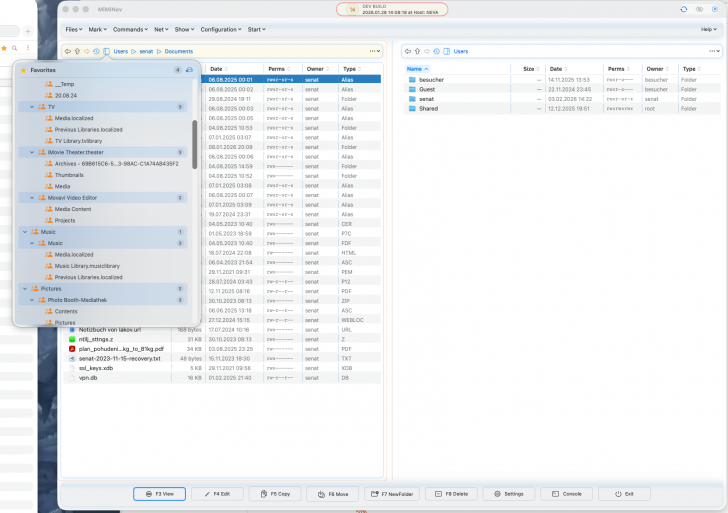Click the Favorites star icon in popup header

pos(23,70)
